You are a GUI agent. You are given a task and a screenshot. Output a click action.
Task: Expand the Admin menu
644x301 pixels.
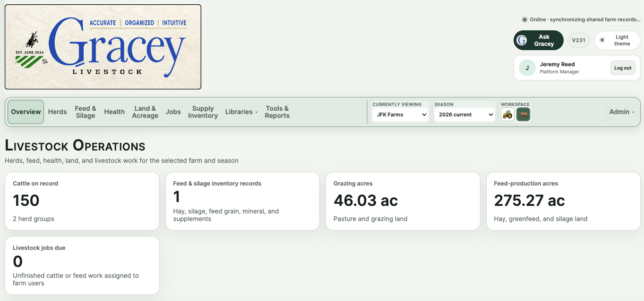click(x=622, y=112)
